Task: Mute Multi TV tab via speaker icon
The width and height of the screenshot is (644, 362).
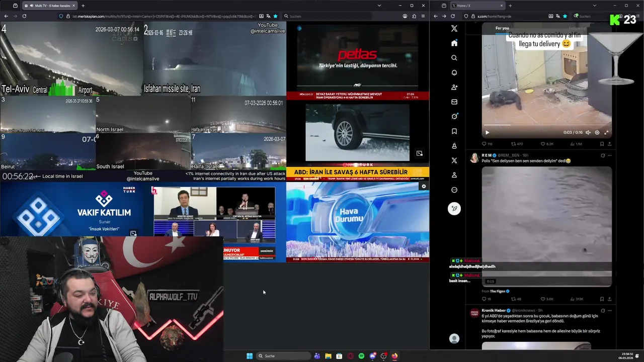Action: [32, 6]
